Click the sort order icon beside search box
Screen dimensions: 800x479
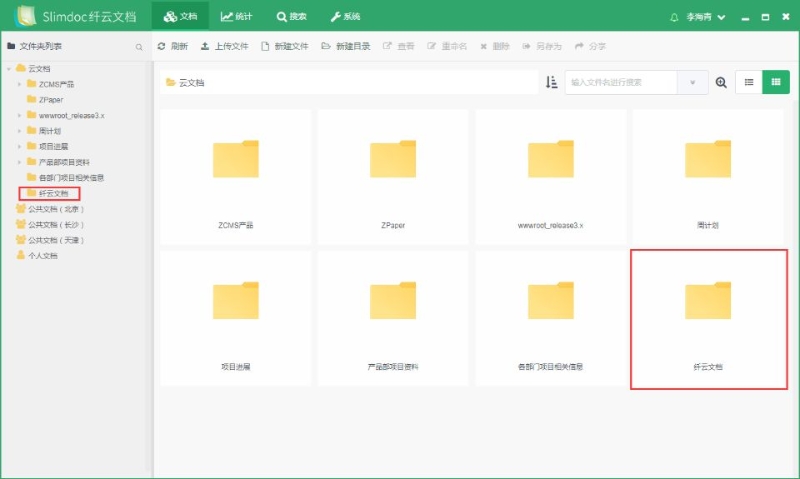pyautogui.click(x=551, y=83)
